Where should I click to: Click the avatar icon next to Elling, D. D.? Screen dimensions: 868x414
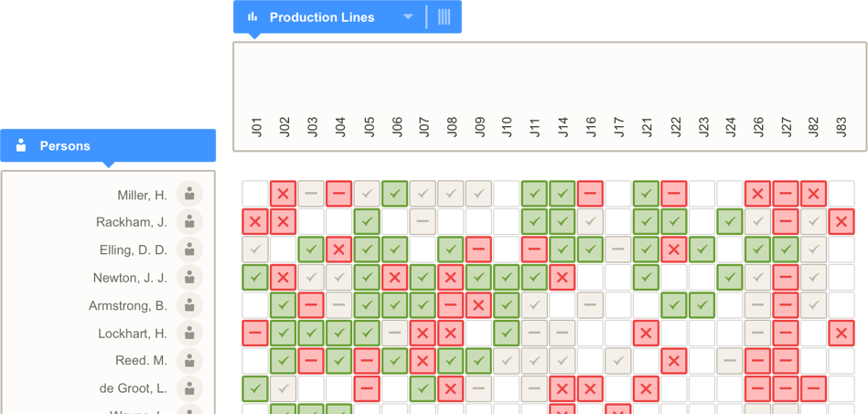189,249
